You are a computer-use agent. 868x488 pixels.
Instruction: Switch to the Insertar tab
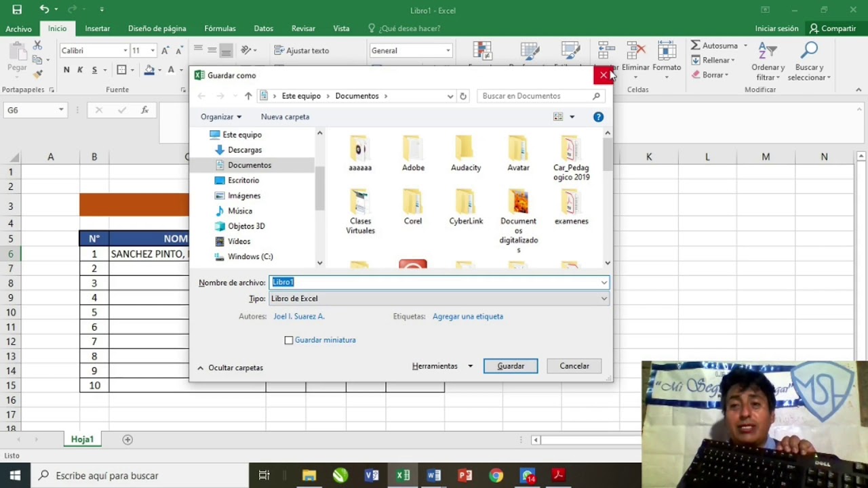pos(98,28)
